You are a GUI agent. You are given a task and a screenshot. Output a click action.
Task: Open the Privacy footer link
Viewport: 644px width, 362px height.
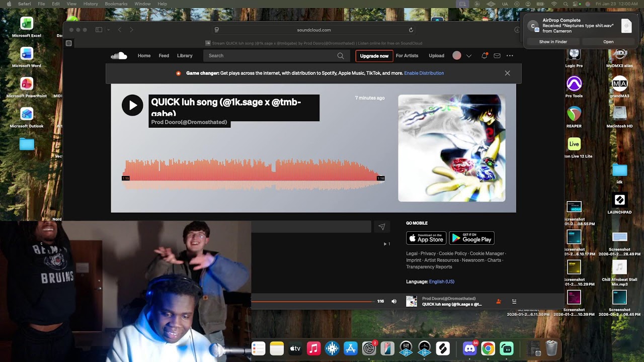pyautogui.click(x=428, y=253)
